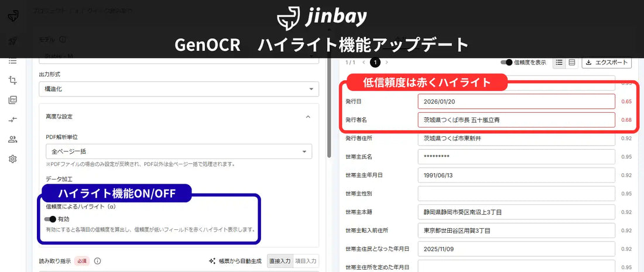The height and width of the screenshot is (272, 644).
Task: Go to previous results page arrow
Action: (x=364, y=63)
